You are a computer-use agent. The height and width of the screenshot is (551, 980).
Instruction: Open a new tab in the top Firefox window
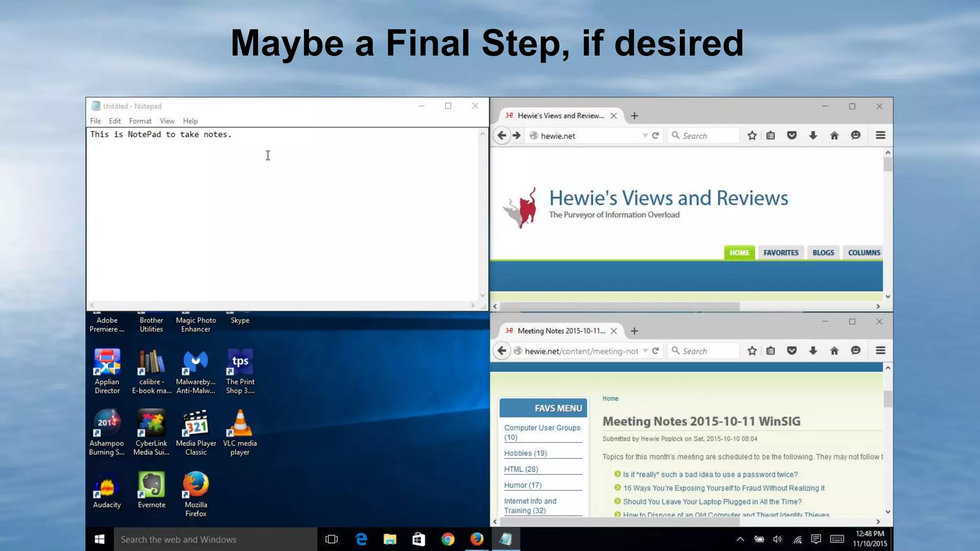click(635, 116)
